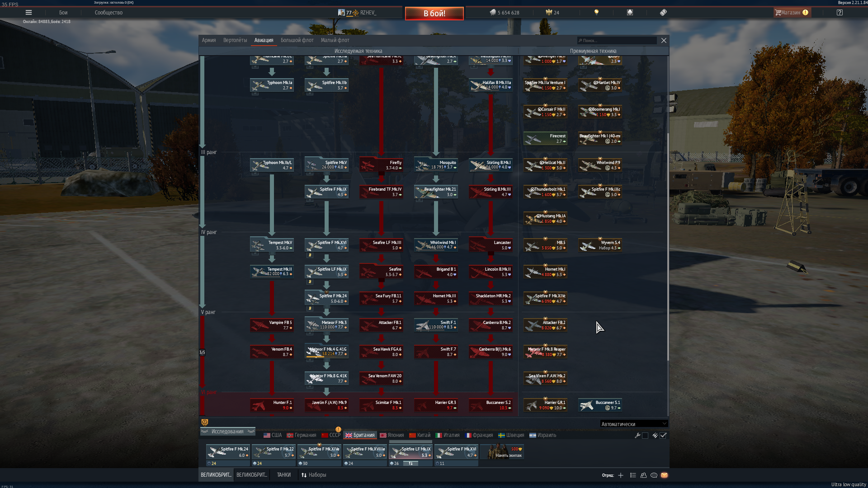Select the first ВЕЛИКОБРИТ.. preset

216,475
